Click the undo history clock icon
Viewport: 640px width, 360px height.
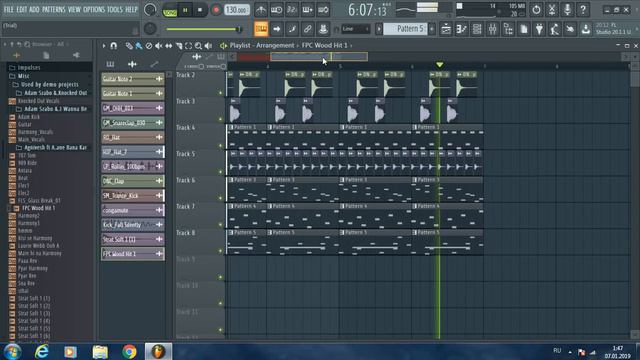point(536,9)
